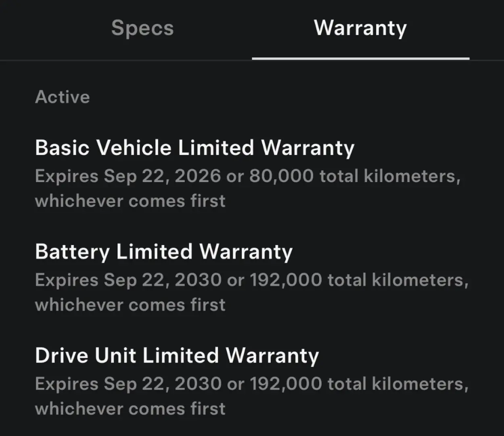
Task: Click Sep 22, 2030 date under Battery warranty
Action: pos(162,280)
